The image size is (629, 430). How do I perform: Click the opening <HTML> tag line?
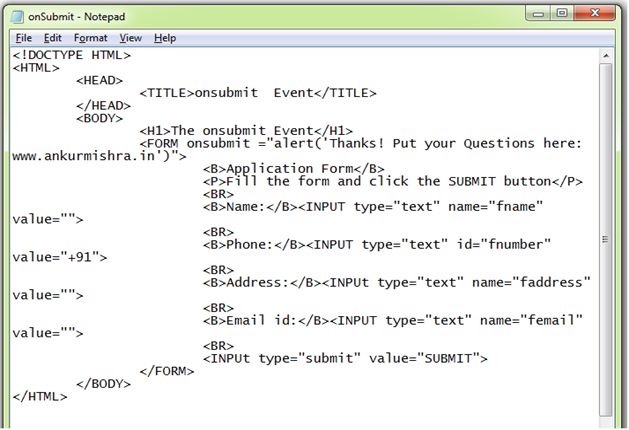tap(36, 68)
